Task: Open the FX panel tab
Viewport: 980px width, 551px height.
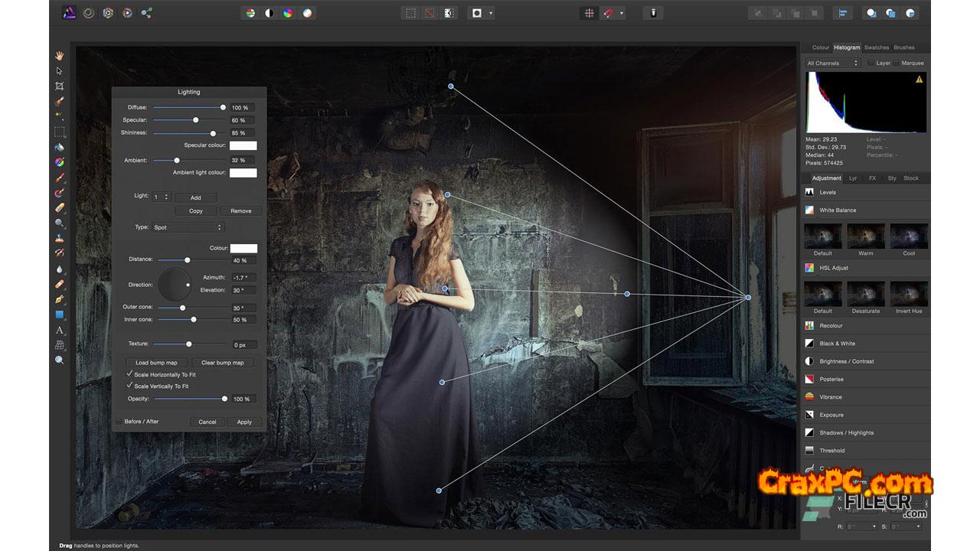Action: point(872,178)
